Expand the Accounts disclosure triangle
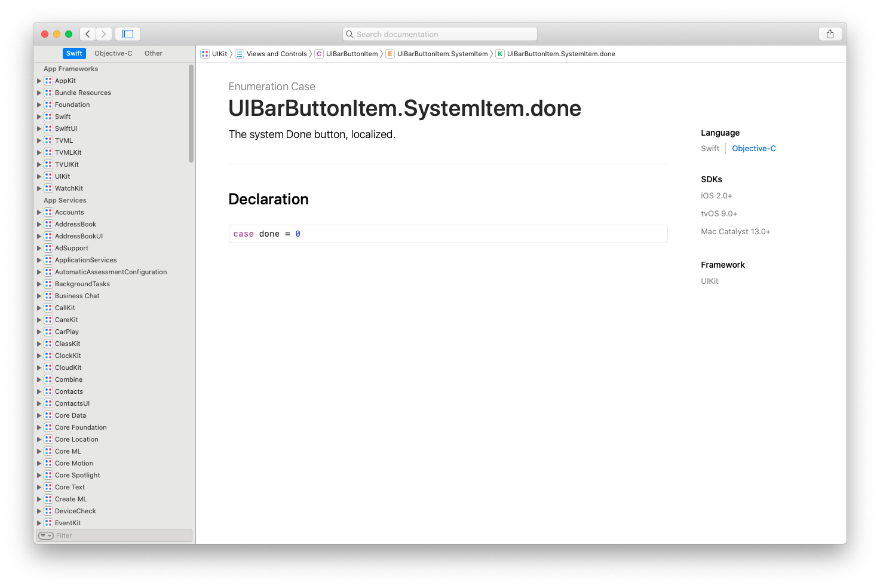 tap(39, 212)
